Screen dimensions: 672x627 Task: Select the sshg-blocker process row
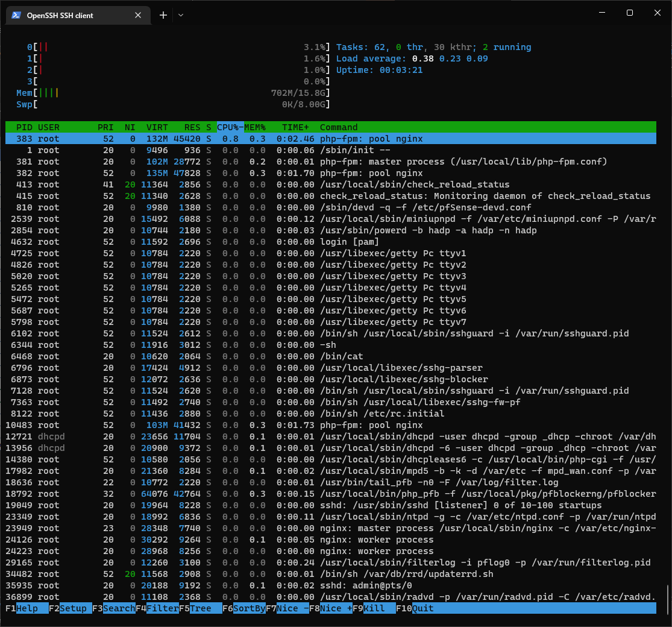[x=330, y=379]
